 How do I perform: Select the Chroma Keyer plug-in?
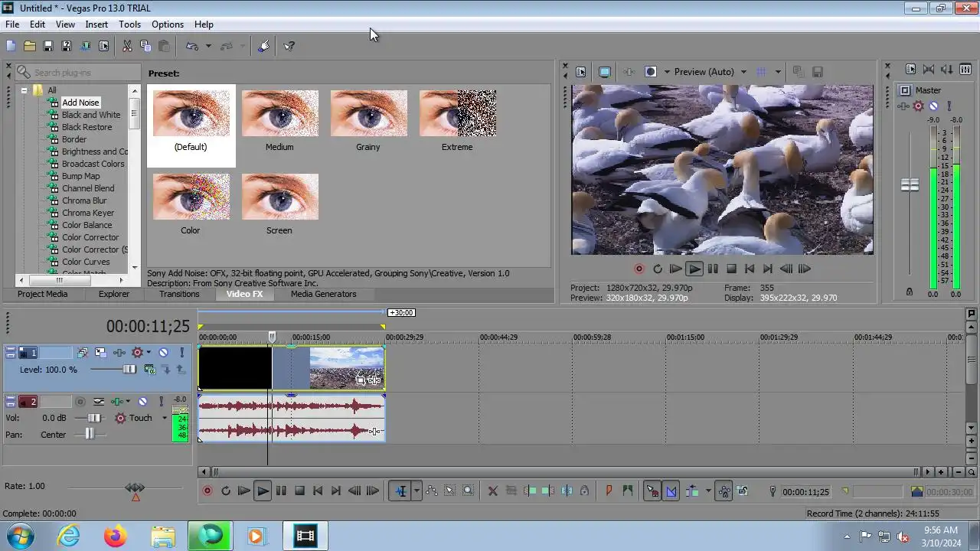point(88,213)
